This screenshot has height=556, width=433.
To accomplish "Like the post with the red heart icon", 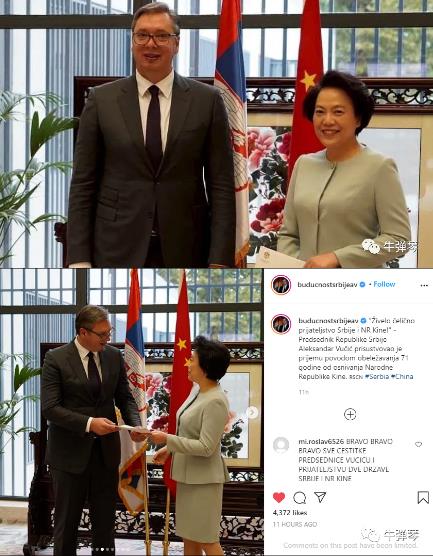I will coord(279,497).
